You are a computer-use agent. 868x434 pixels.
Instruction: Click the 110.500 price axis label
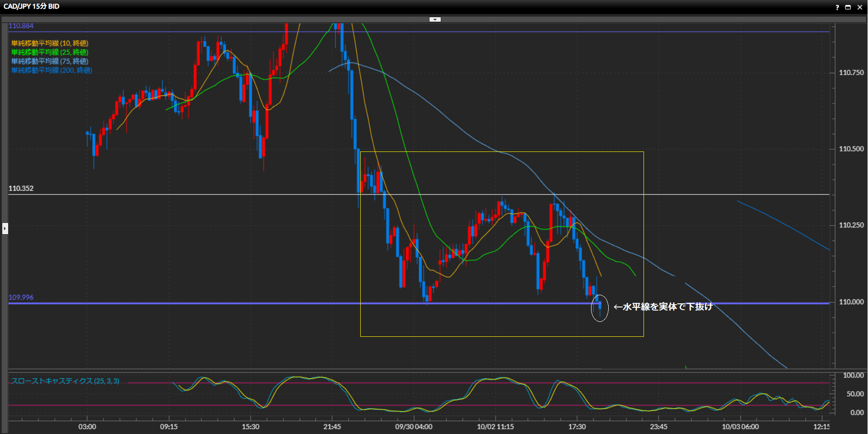coord(851,149)
